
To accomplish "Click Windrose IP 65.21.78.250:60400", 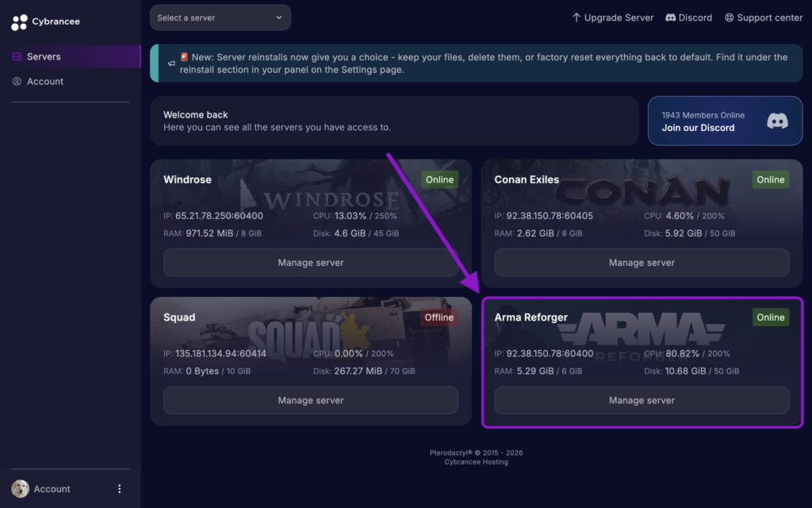I will point(219,216).
